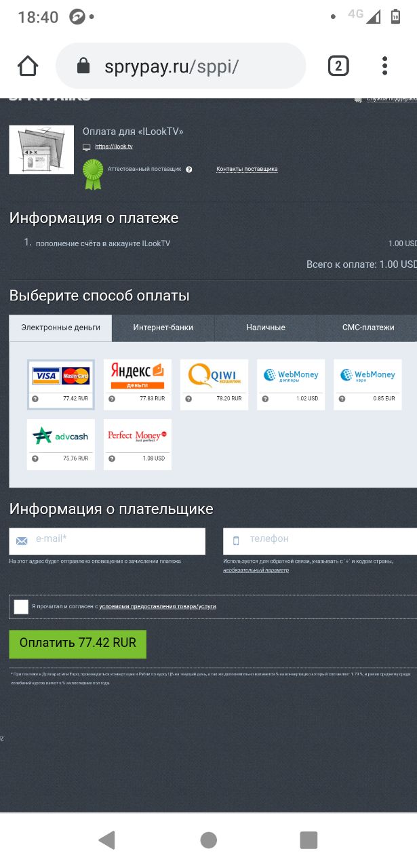This screenshot has width=417, height=868.
Task: Choose the advcash payment option
Action: pyautogui.click(x=61, y=444)
